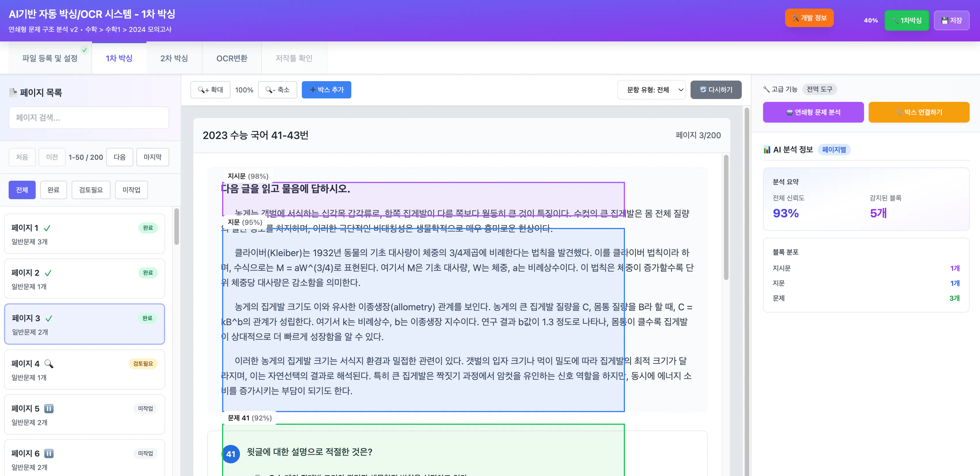Screen dimensions: 980x476
Task: Zoom in with the 확대 button
Action: [210, 90]
